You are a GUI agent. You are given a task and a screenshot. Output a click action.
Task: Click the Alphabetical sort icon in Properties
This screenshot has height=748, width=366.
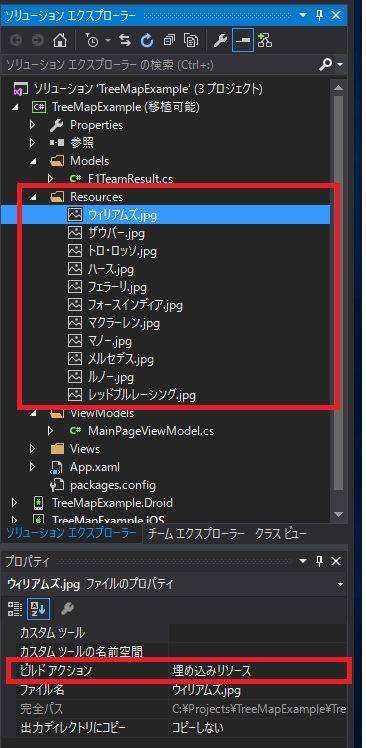[x=37, y=608]
